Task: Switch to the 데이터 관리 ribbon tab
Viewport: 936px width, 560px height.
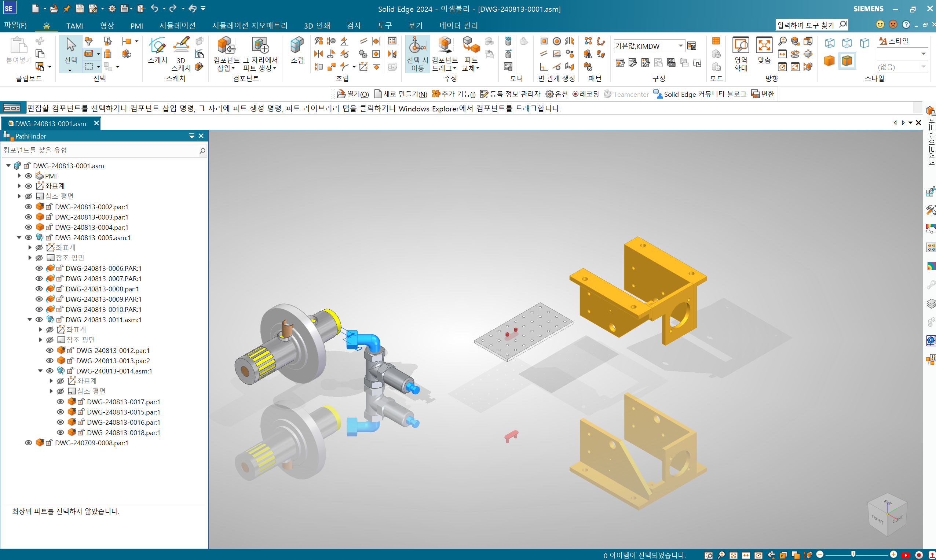Action: point(459,25)
